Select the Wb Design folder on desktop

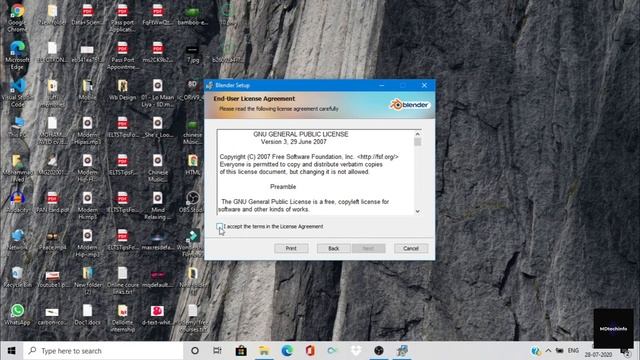(x=122, y=90)
